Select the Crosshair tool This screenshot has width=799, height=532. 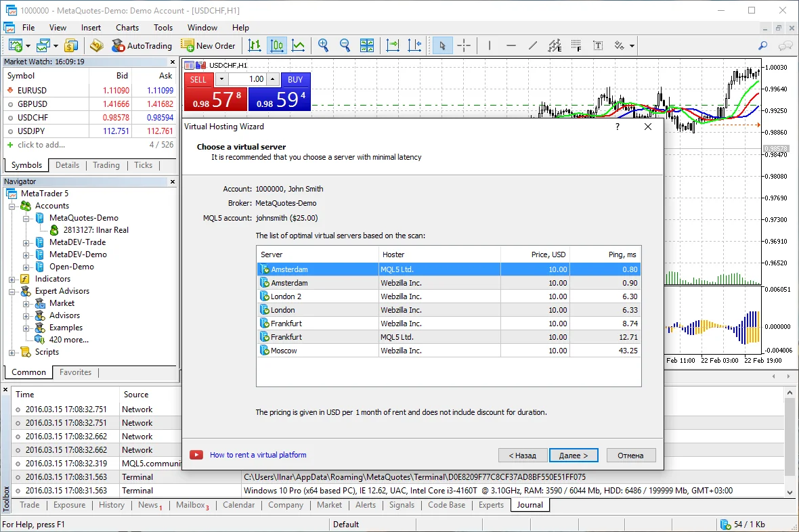click(464, 45)
